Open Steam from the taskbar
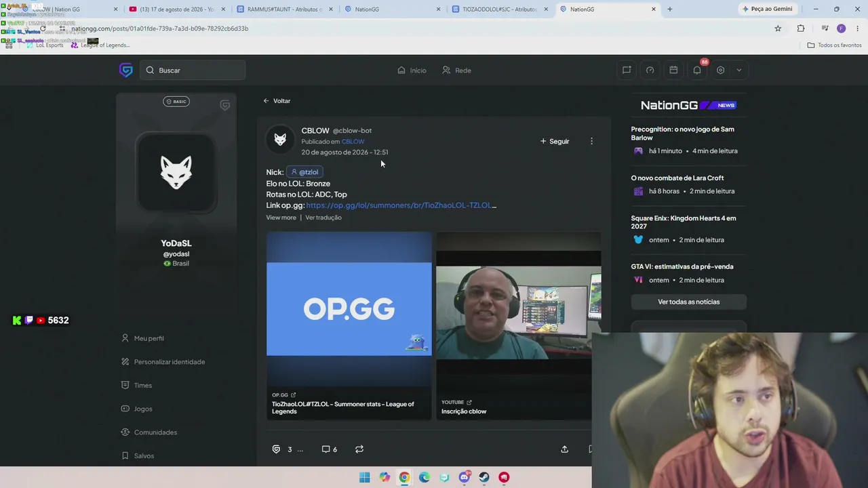Screen dimensions: 868x488 pos(484,477)
